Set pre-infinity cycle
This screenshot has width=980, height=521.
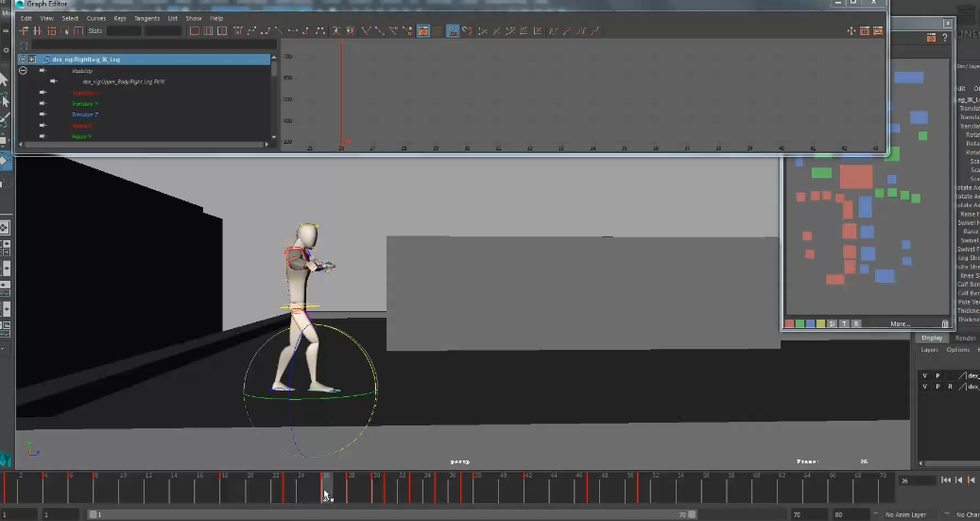(x=554, y=30)
